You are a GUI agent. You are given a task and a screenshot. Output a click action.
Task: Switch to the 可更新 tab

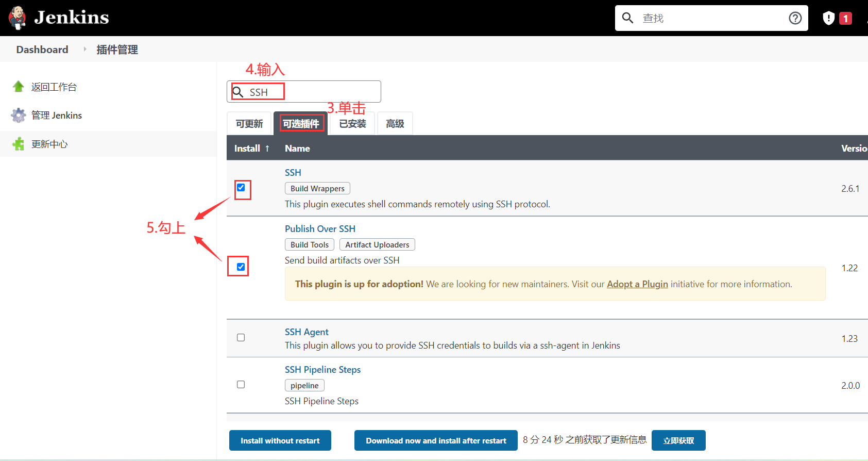[x=249, y=124]
